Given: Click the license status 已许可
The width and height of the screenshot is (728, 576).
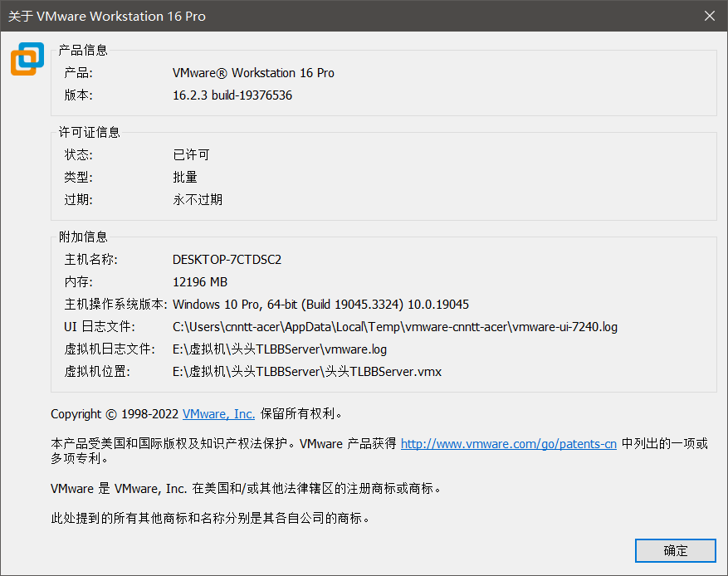Looking at the screenshot, I should point(191,154).
